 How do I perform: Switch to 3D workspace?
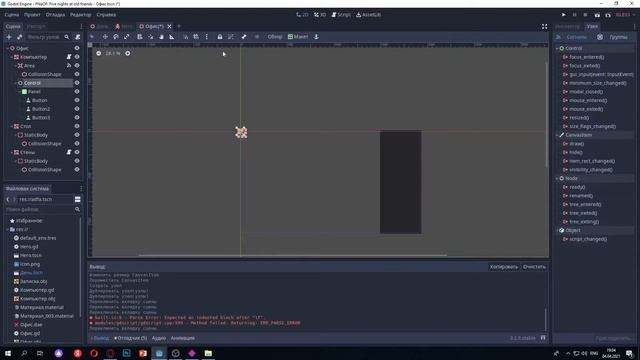tap(320, 15)
